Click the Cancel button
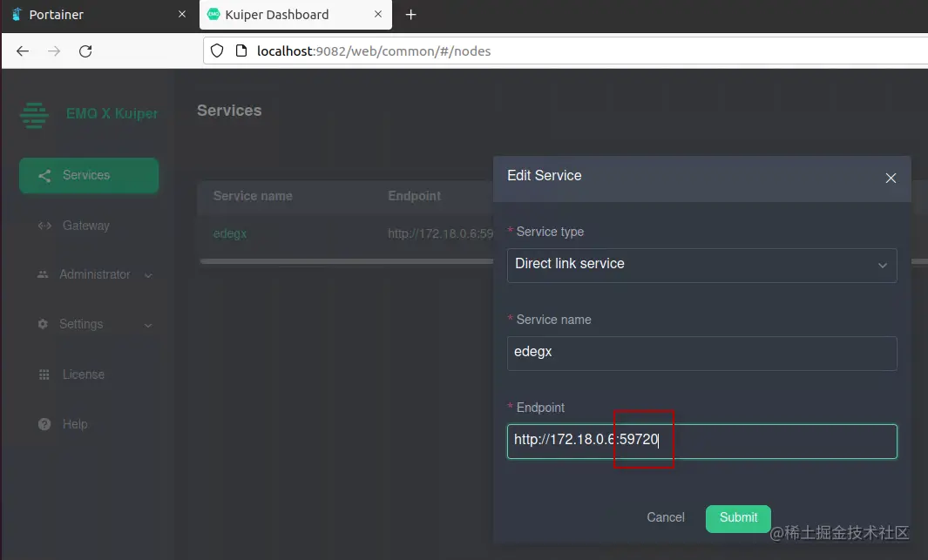 (x=665, y=517)
